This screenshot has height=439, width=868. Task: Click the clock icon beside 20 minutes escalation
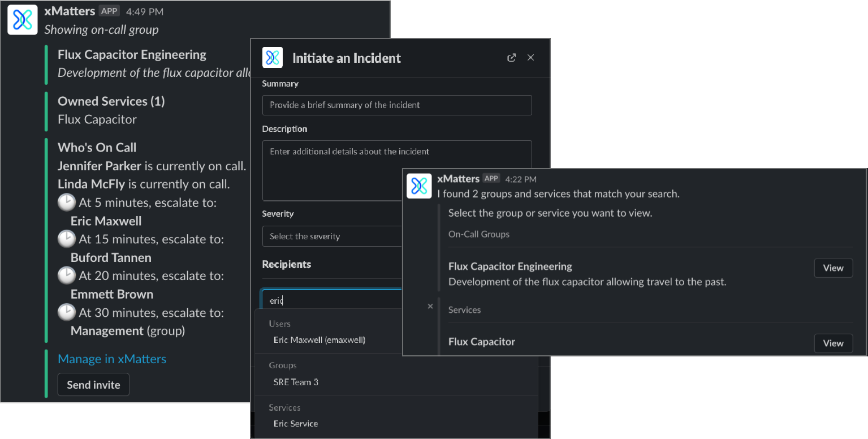pyautogui.click(x=67, y=276)
